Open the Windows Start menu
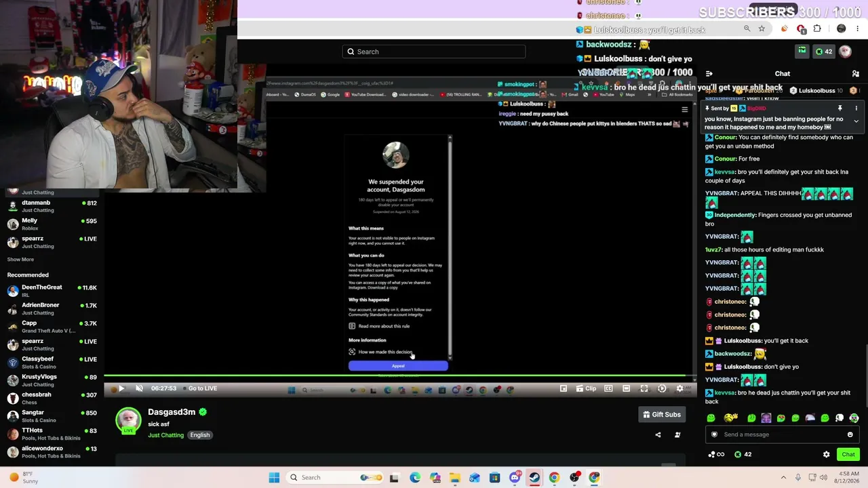The width and height of the screenshot is (868, 488). coord(274,477)
